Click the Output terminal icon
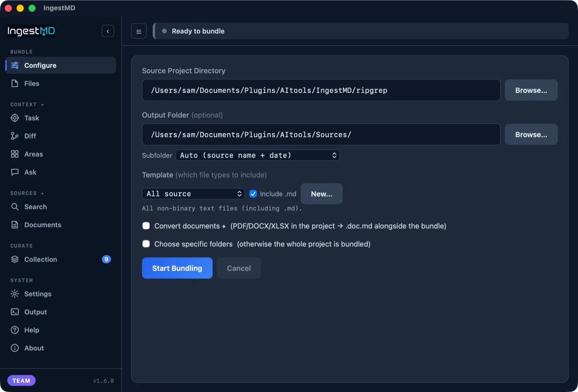This screenshot has height=392, width=578. [15, 312]
